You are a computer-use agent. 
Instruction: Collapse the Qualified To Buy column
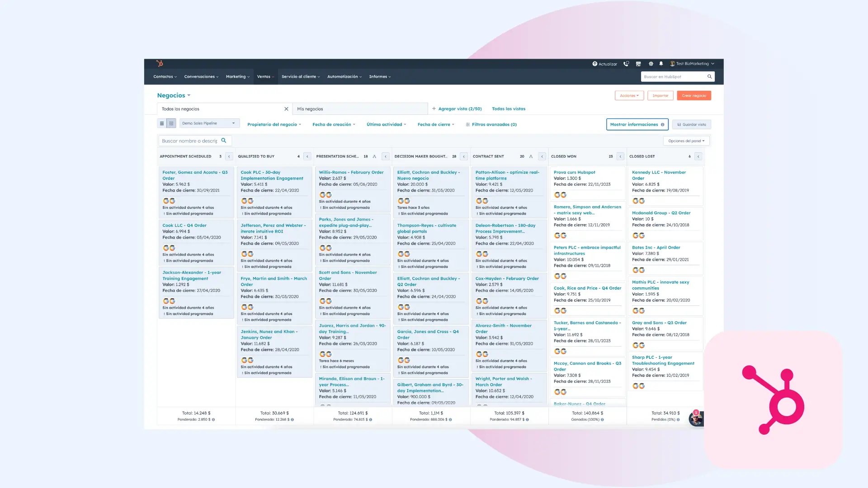pyautogui.click(x=307, y=156)
